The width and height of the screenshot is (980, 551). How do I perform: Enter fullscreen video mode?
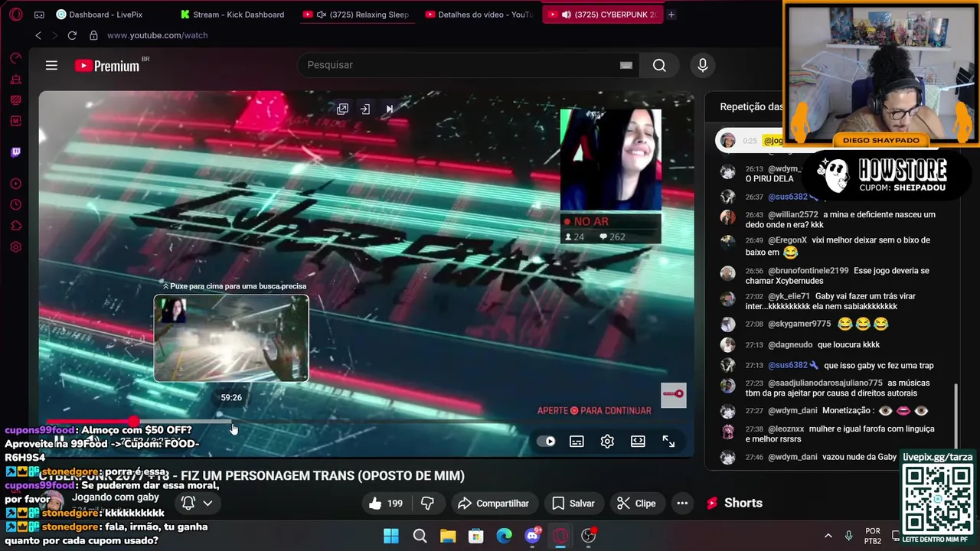(x=668, y=442)
